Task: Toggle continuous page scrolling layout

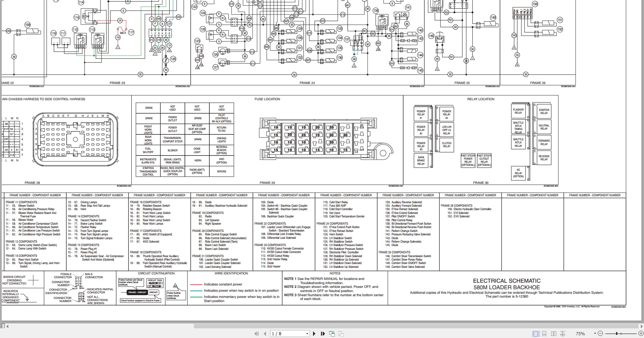Action: (x=544, y=334)
